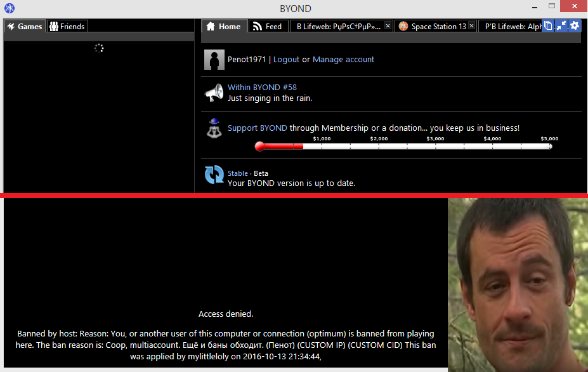Open the Manage account link
Viewport: 588px width, 372px height.
[343, 59]
